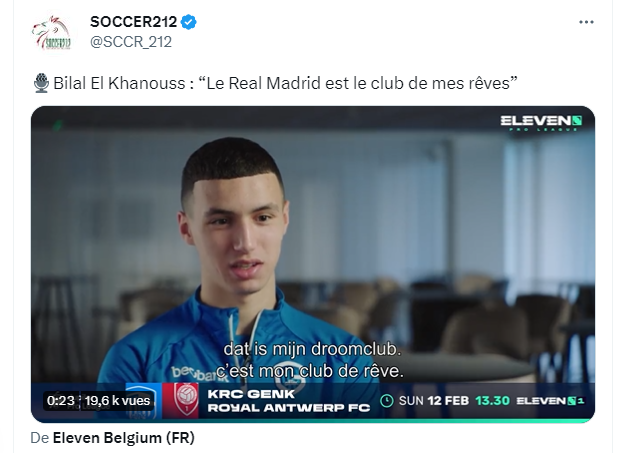
Task: Click the 0:23 video duration badge
Action: click(x=61, y=401)
